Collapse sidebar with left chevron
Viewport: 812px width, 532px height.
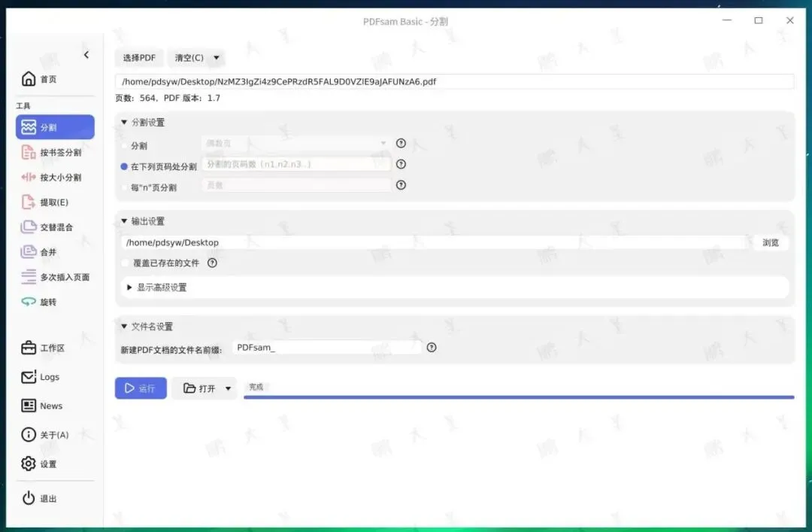pyautogui.click(x=86, y=54)
